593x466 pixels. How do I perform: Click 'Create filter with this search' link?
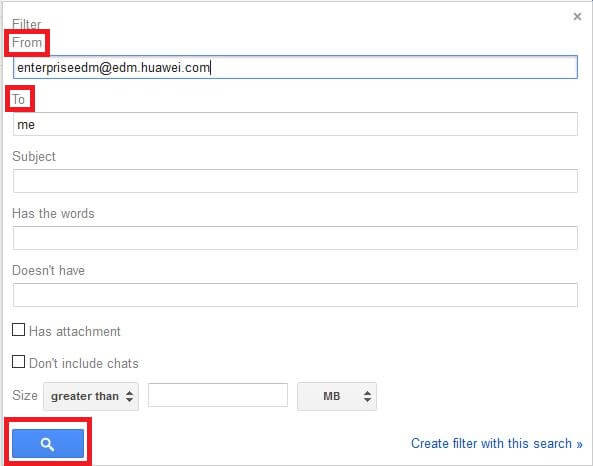coord(497,443)
